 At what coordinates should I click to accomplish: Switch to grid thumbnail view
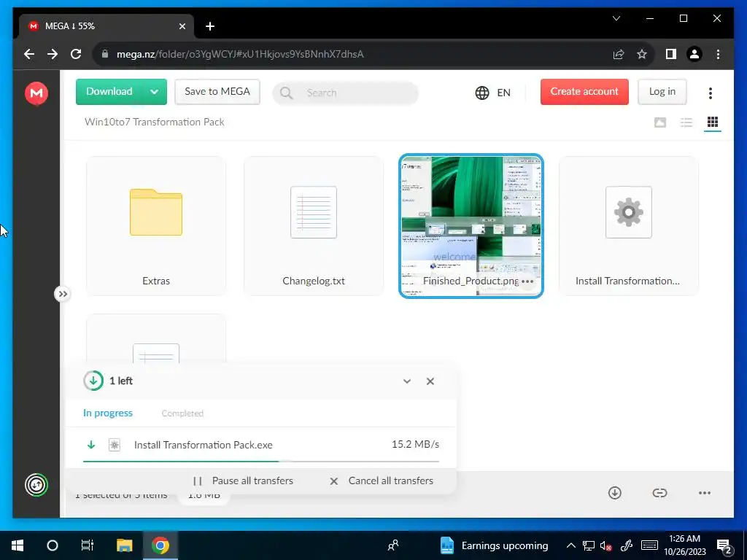click(x=712, y=122)
